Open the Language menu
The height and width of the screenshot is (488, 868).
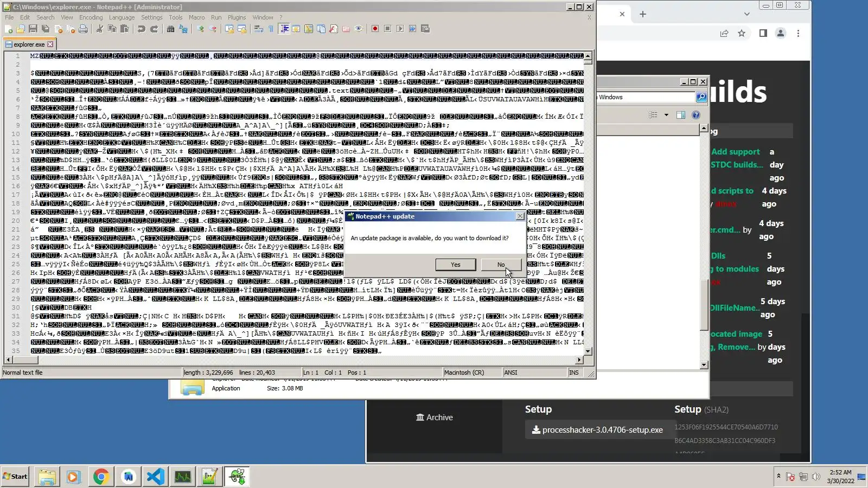click(x=122, y=17)
